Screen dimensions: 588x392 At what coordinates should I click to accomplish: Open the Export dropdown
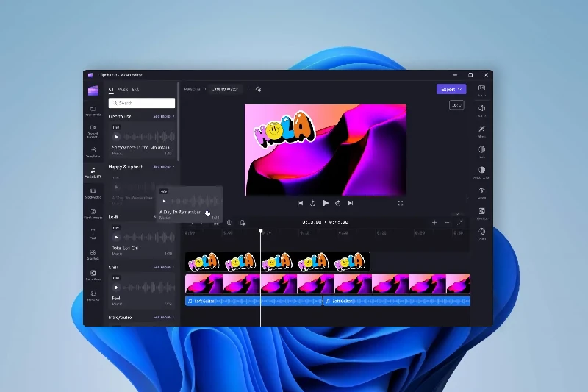point(451,89)
